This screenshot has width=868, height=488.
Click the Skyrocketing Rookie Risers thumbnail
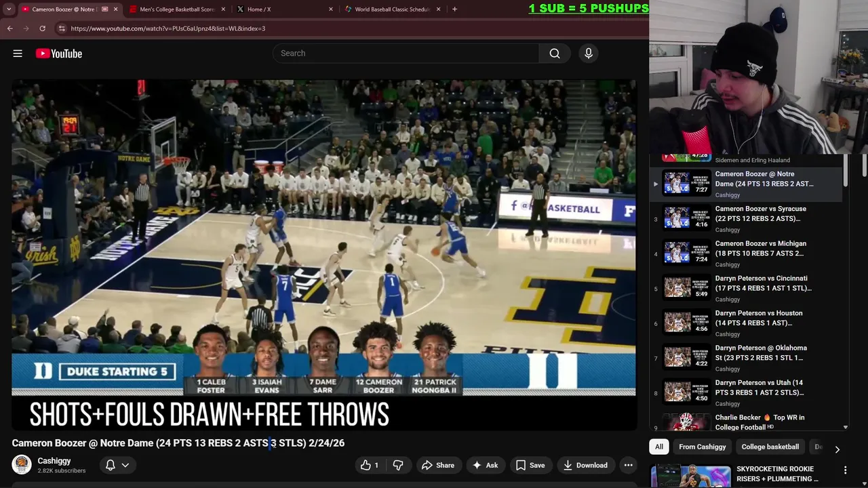pos(691,476)
